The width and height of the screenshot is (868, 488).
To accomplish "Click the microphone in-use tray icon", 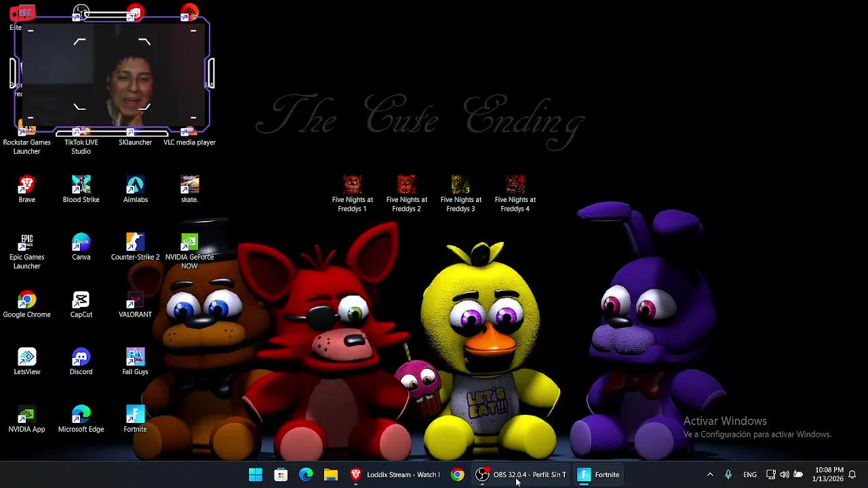I will (x=728, y=474).
